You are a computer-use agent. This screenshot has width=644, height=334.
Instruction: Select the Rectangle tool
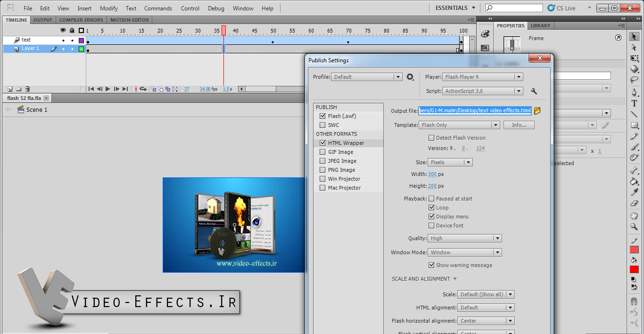(634, 125)
